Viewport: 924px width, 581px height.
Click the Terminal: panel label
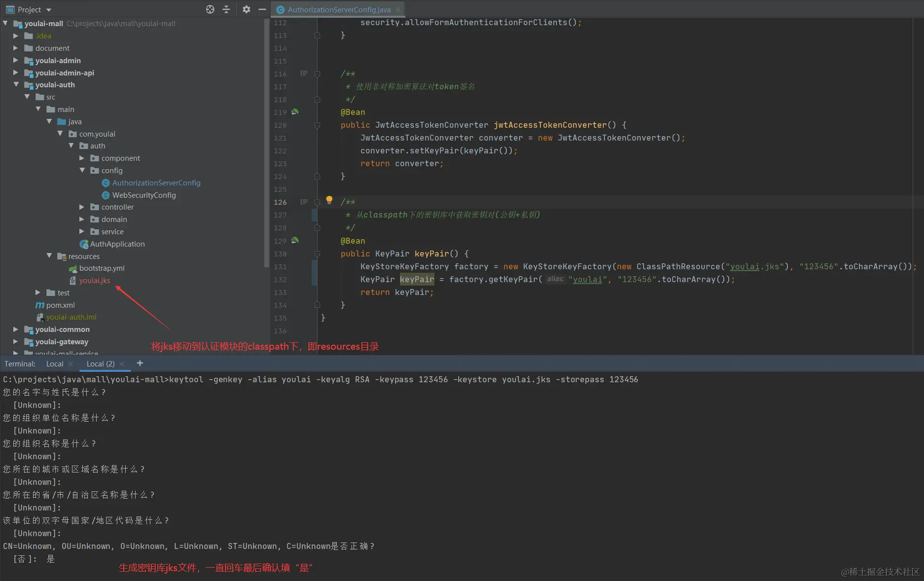[20, 363]
